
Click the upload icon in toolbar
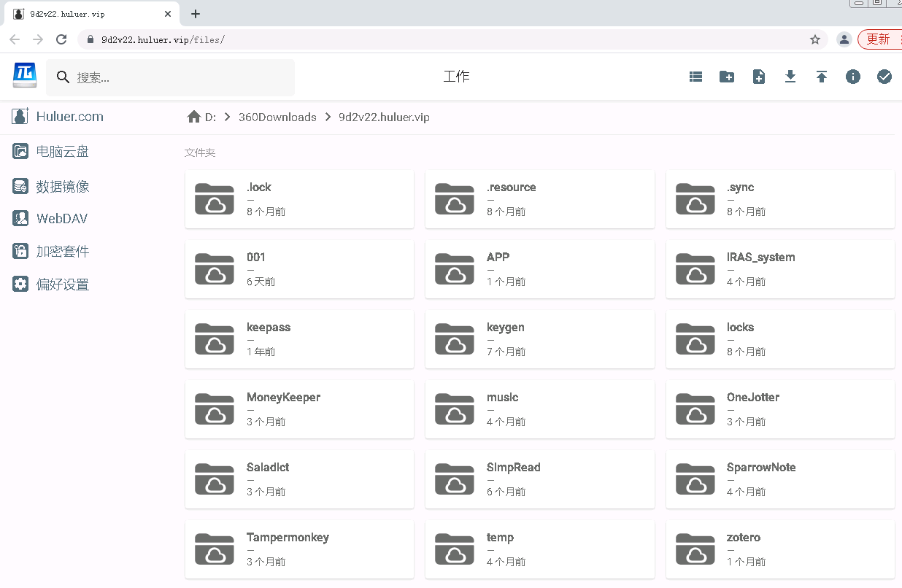coord(822,77)
